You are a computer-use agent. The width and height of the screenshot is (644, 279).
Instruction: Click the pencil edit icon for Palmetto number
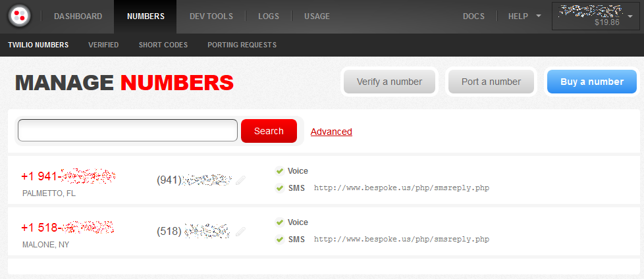pos(241,180)
